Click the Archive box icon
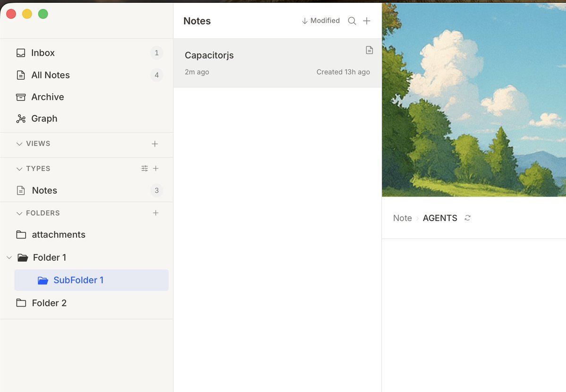This screenshot has height=392, width=566. [x=21, y=97]
